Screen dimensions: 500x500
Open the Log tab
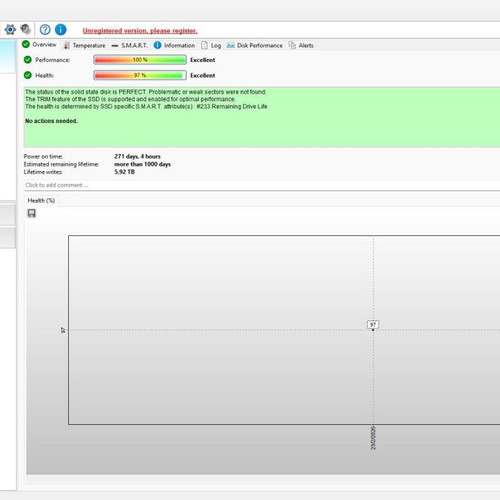point(211,45)
